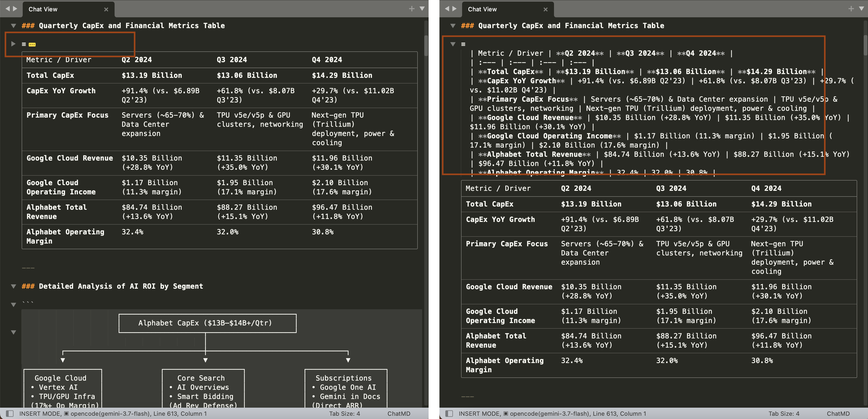
Task: Collapse Detailed Analysis of AI ROI heading
Action: tap(14, 286)
